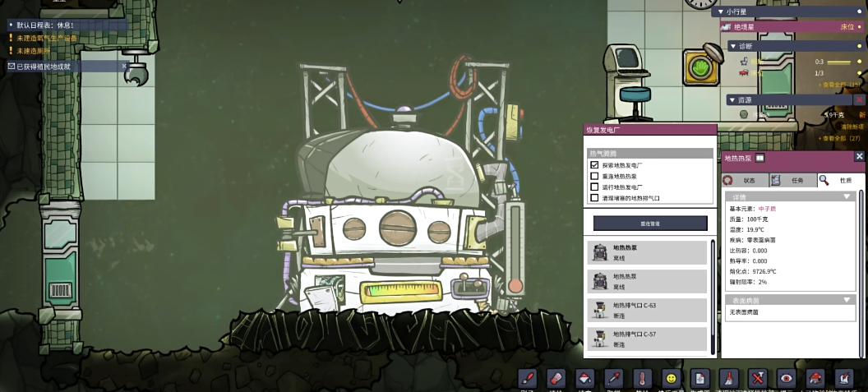
Task: Toggle the 探索地热发电厂 checkbox
Action: point(594,165)
